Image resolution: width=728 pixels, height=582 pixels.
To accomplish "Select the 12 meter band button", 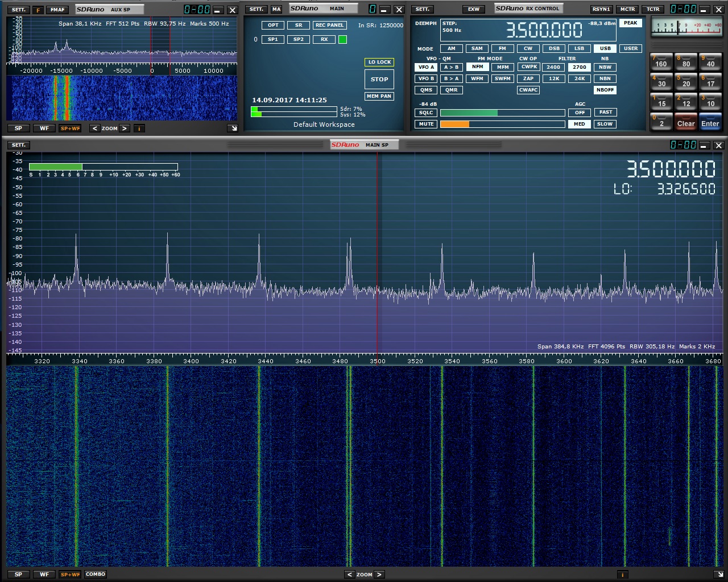I will (686, 101).
